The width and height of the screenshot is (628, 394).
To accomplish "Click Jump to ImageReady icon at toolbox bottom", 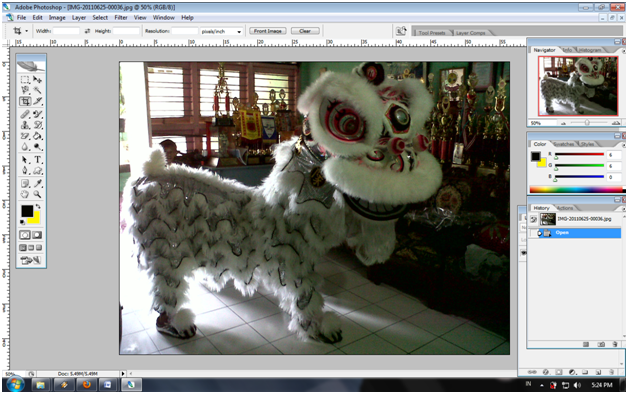I will coord(31,260).
